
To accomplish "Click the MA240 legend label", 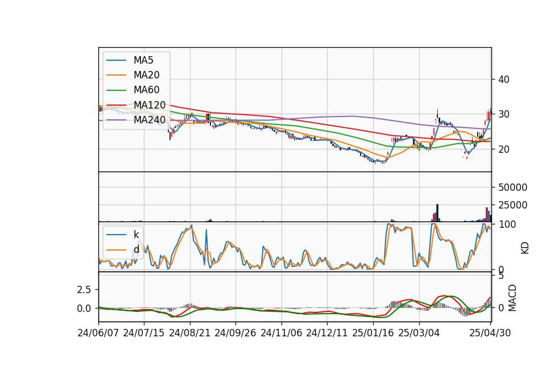I will tap(150, 120).
